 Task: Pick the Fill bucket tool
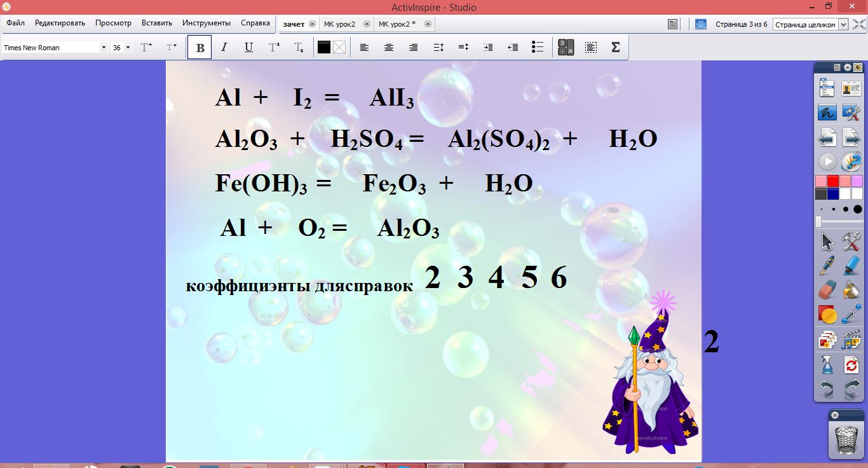pos(851,290)
